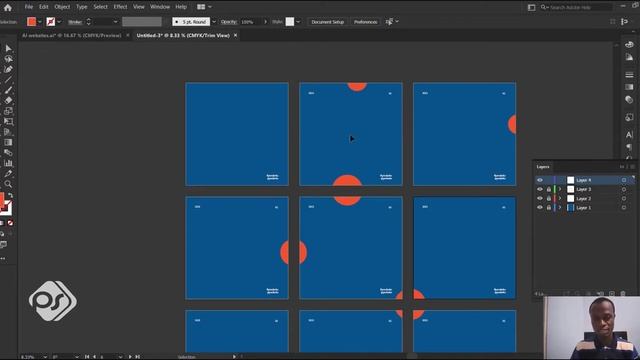Screen dimensions: 640x360
Task: Click the Home icon at top left
Action: click(8, 7)
